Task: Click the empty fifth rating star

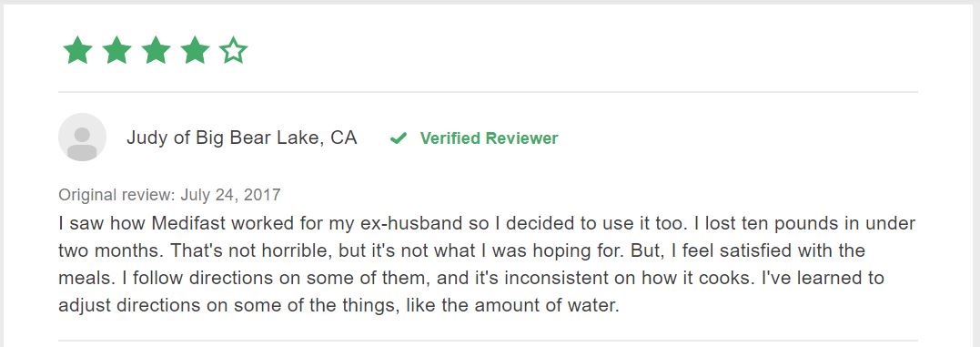Action: [x=234, y=50]
